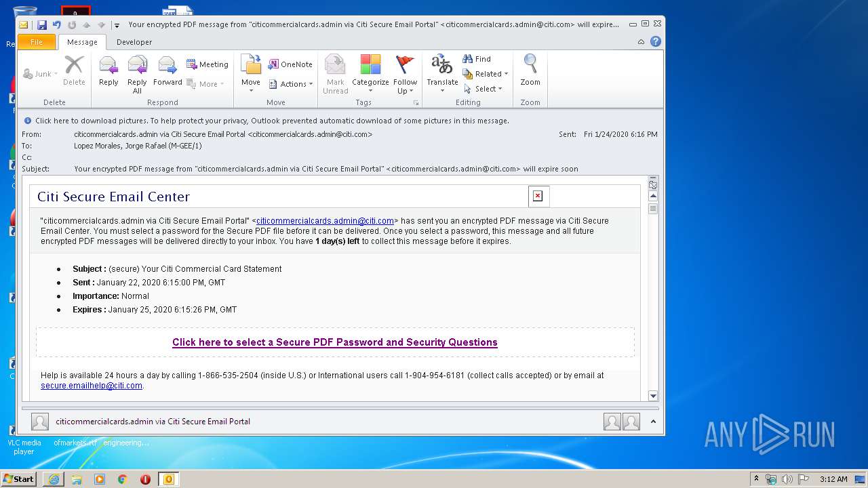Click the first contact photo on right of People Pane
This screenshot has width=868, height=488.
pyautogui.click(x=612, y=422)
